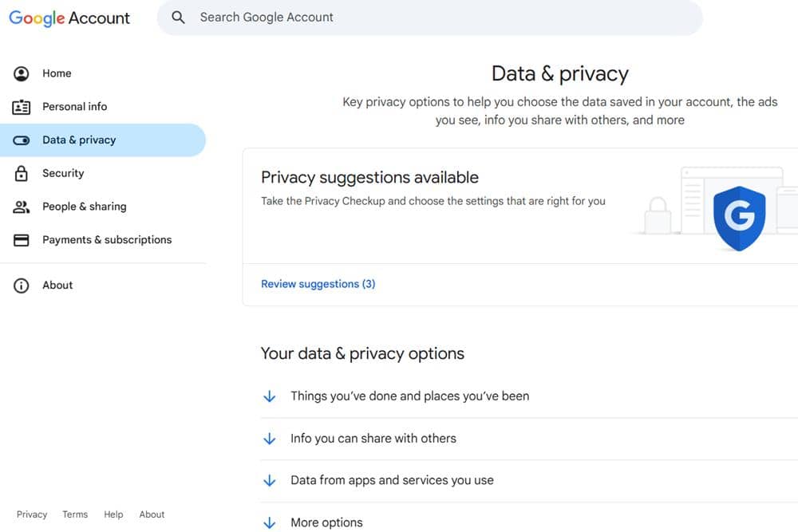Select the Home icon in the sidebar
Viewport: 798px width, 532px height.
[x=21, y=73]
